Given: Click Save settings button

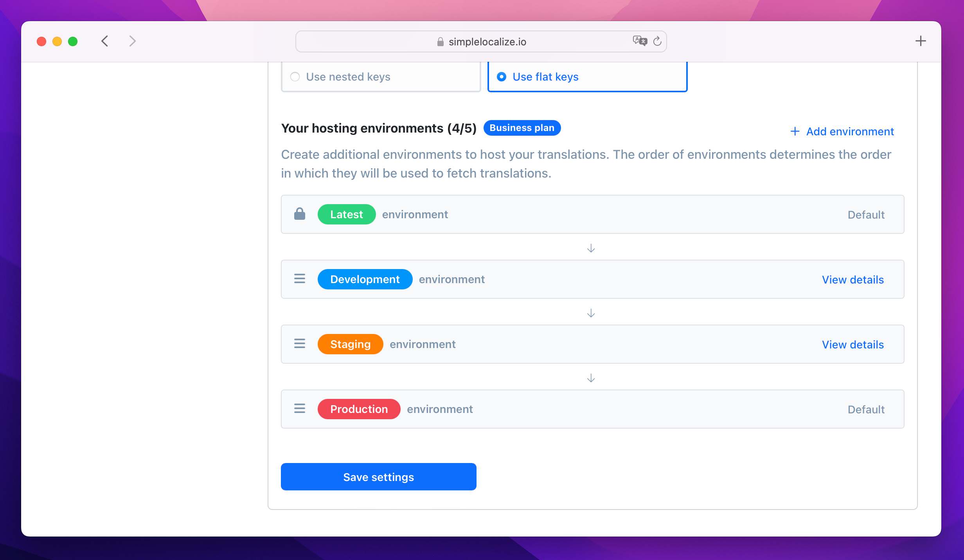Looking at the screenshot, I should coord(379,477).
